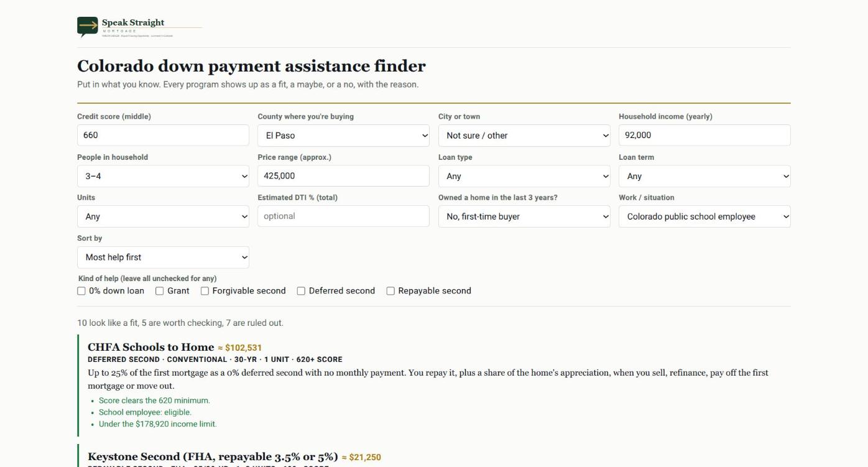The height and width of the screenshot is (467, 868).
Task: Open the City or town dropdown
Action: (x=524, y=136)
